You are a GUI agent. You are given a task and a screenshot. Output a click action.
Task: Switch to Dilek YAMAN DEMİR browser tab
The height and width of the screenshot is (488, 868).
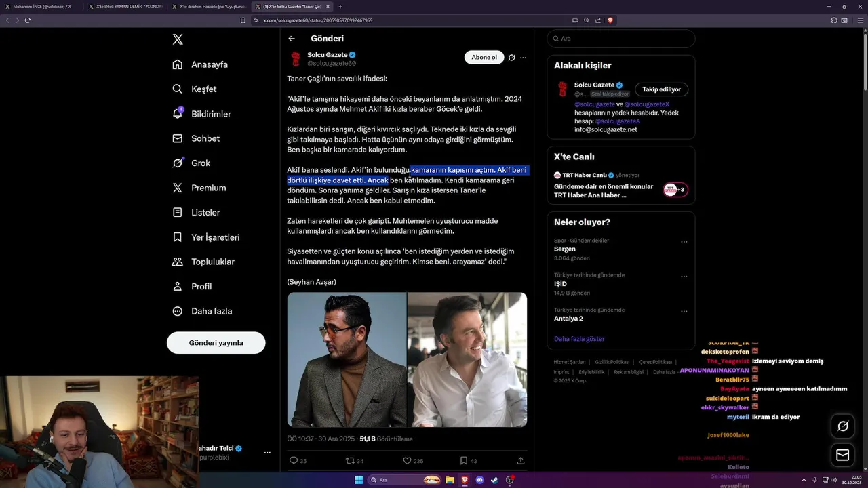click(x=125, y=7)
